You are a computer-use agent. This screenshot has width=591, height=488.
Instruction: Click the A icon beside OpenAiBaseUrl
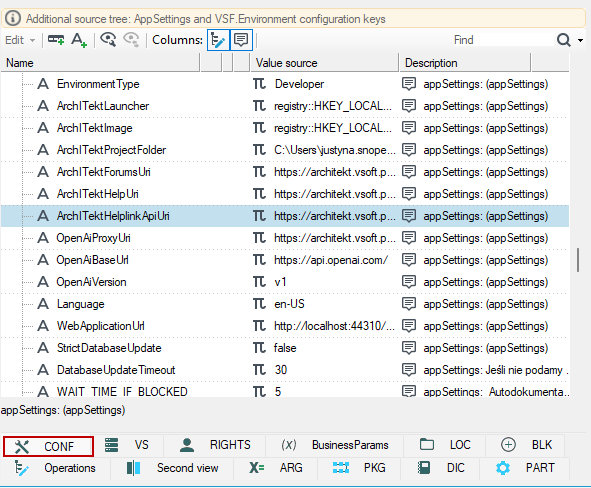(43, 260)
